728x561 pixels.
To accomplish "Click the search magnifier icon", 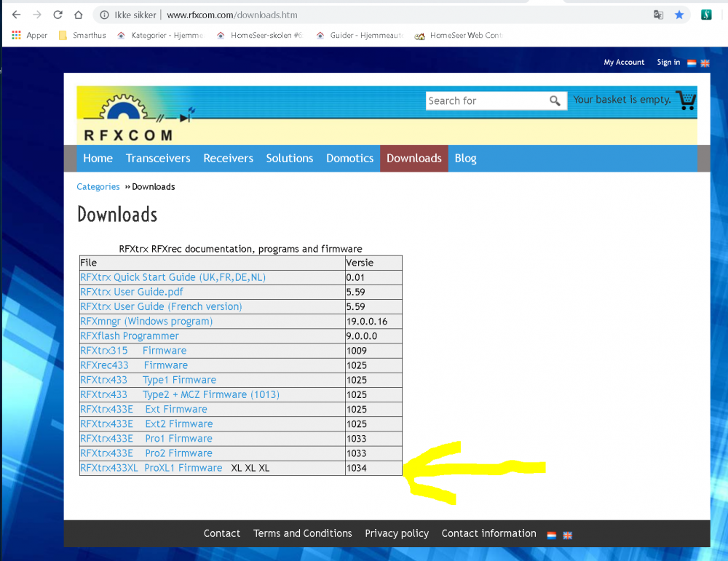I will click(x=555, y=101).
